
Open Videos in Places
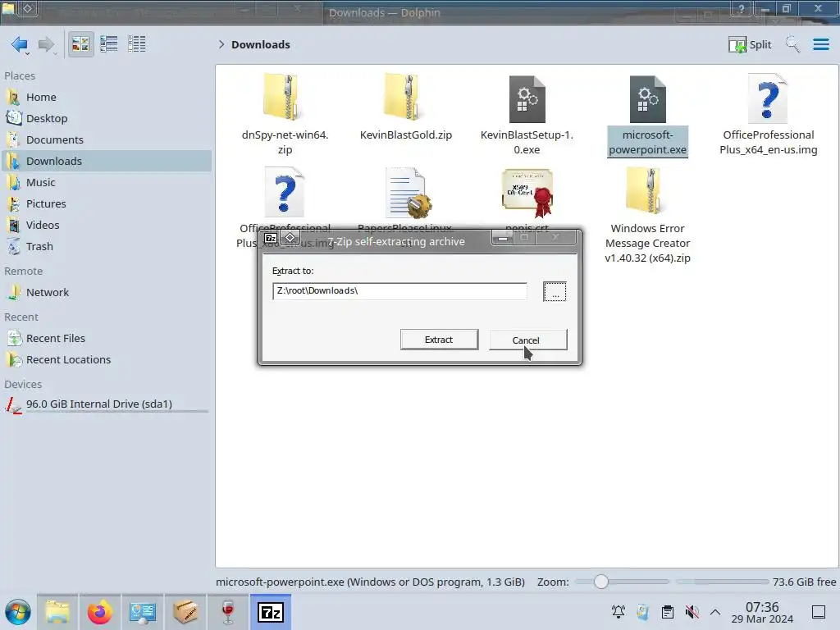click(x=106, y=226)
